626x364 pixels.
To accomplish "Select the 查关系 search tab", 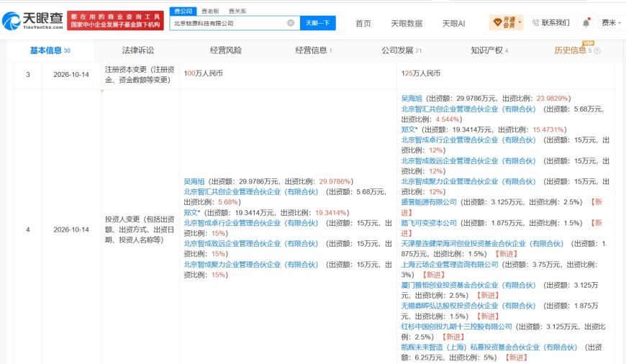I will coord(237,12).
